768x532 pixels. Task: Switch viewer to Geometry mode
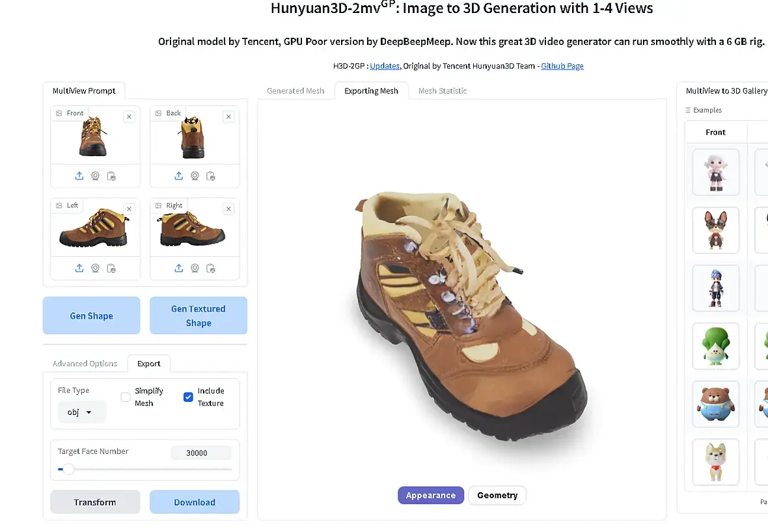tap(497, 496)
